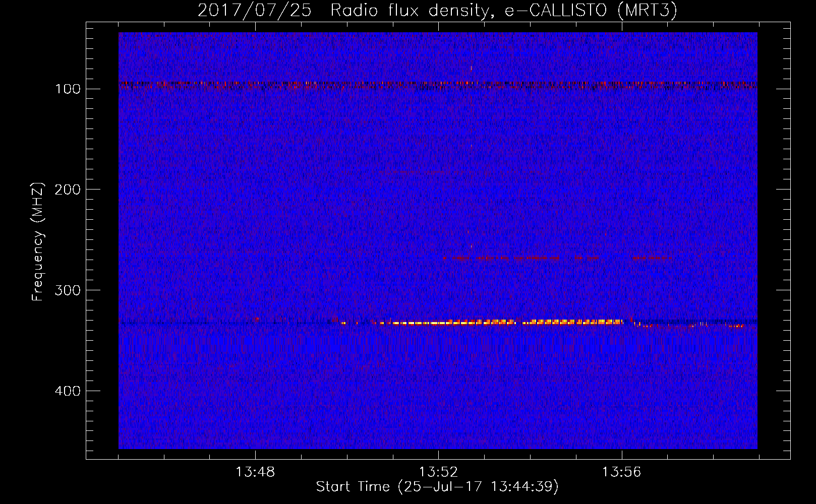Click the "200" frequency tick label

coord(68,190)
